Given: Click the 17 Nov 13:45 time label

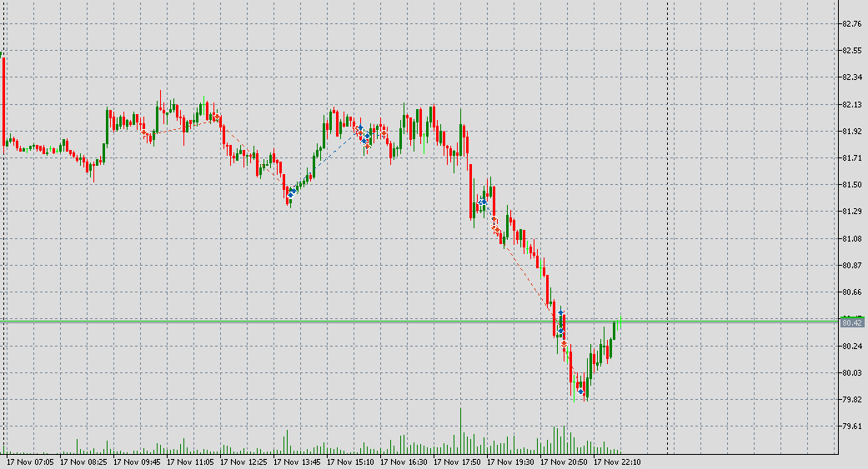Looking at the screenshot, I should point(298,462).
